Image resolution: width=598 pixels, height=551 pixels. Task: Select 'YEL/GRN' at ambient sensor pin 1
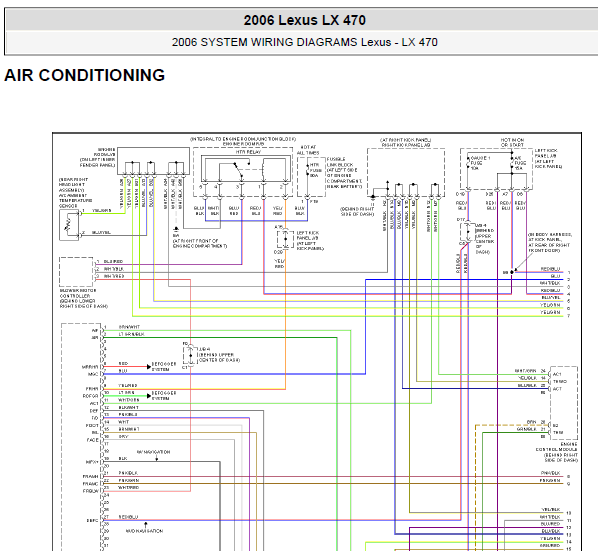(101, 210)
